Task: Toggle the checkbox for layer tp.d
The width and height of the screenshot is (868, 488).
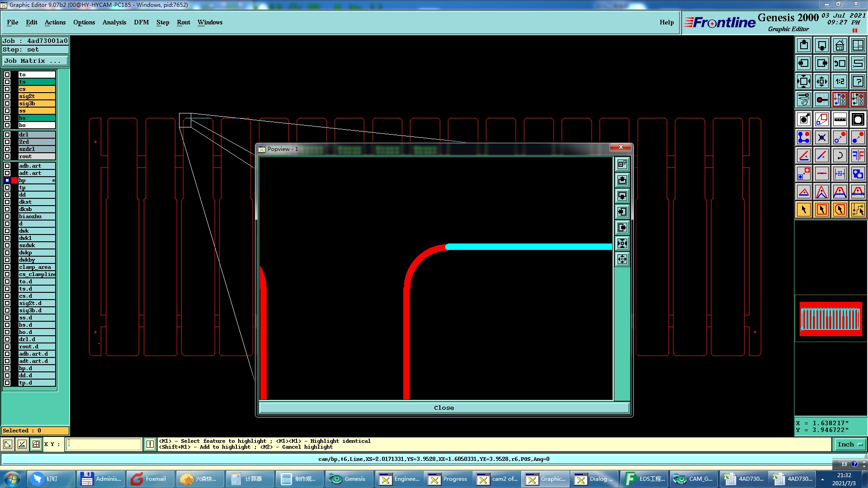Action: point(7,383)
